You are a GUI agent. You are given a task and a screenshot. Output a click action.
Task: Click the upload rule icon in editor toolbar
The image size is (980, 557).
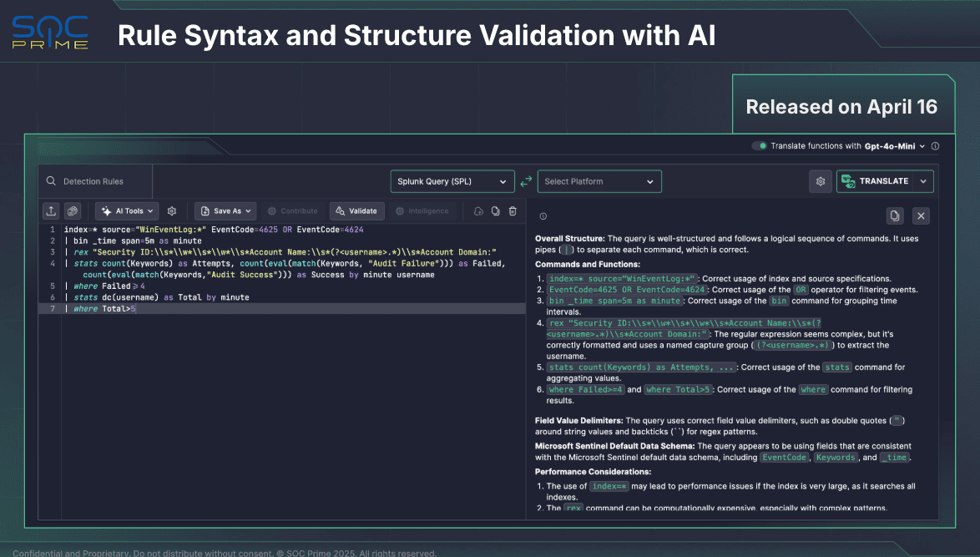tap(51, 211)
